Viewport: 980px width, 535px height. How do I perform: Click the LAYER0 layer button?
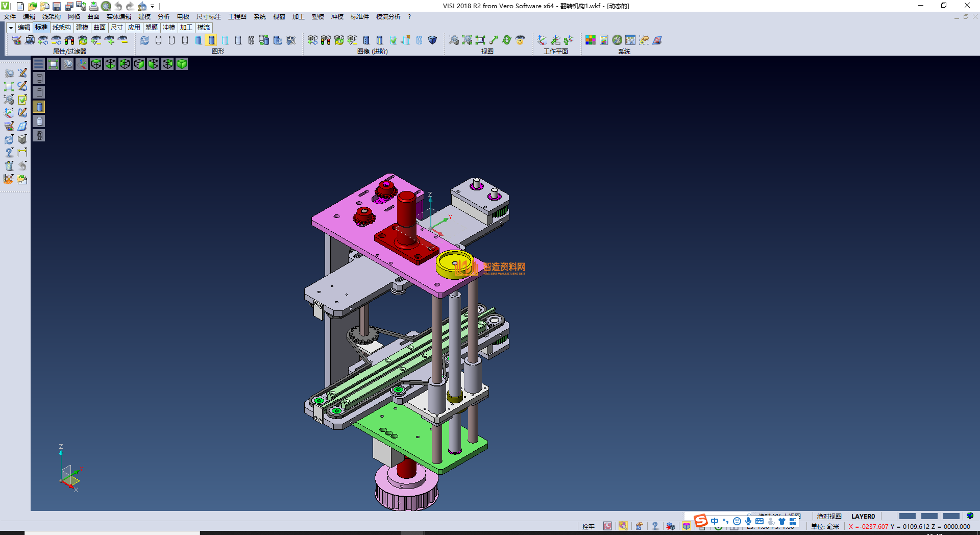(x=863, y=516)
